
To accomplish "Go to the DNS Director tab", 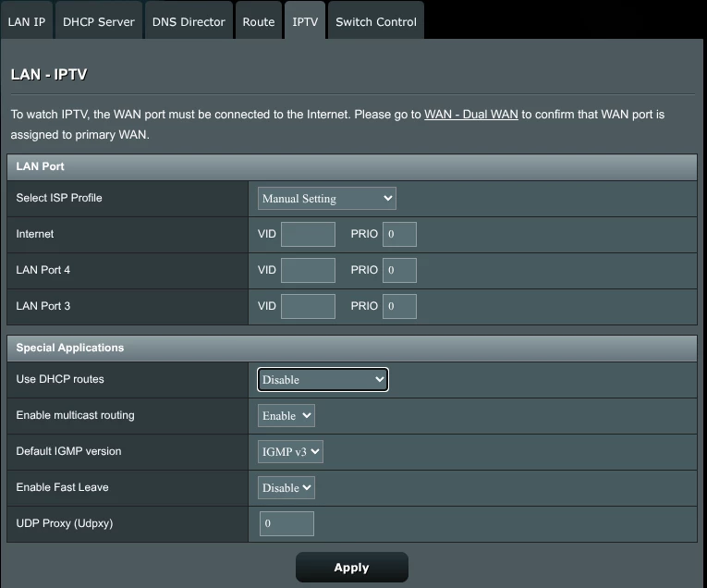I will tap(189, 21).
